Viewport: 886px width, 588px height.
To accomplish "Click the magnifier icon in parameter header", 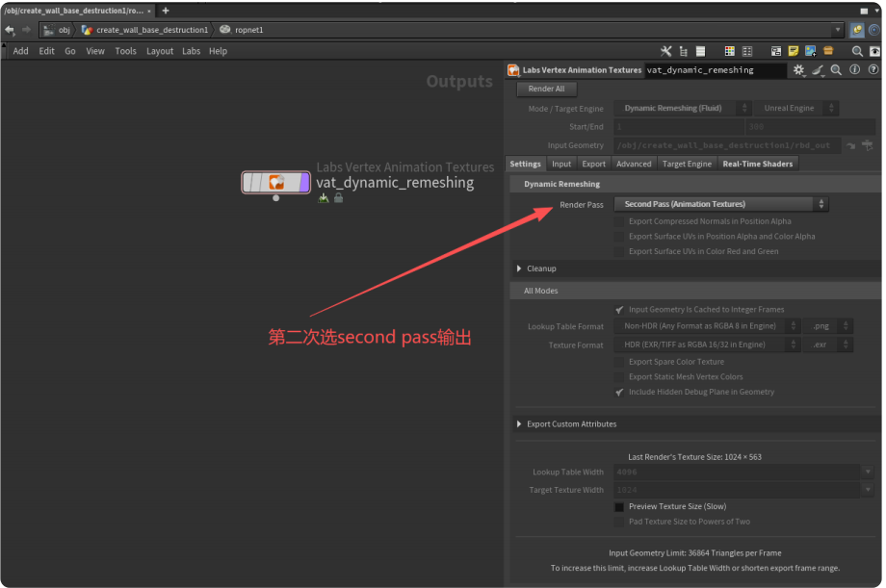I will pos(836,70).
